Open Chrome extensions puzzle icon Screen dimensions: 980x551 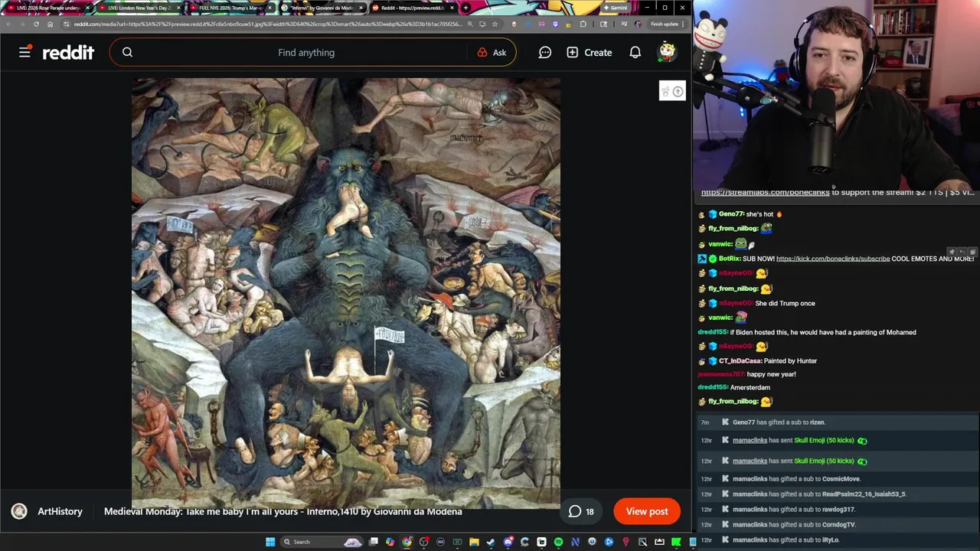pyautogui.click(x=583, y=24)
